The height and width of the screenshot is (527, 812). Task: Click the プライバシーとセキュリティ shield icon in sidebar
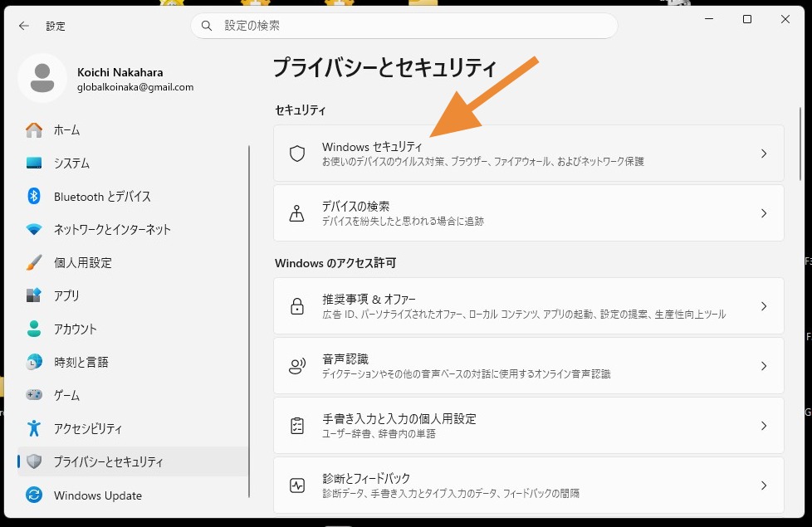tap(34, 461)
